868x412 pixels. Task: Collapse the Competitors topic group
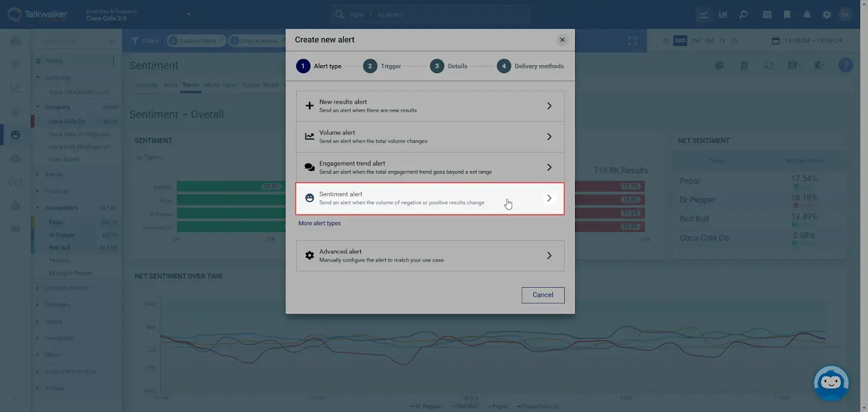click(x=37, y=208)
